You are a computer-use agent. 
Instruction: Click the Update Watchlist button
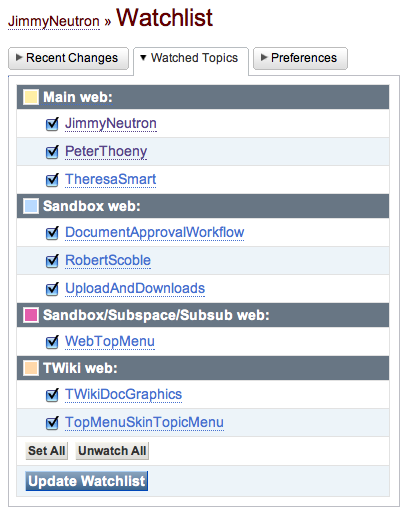coord(87,481)
